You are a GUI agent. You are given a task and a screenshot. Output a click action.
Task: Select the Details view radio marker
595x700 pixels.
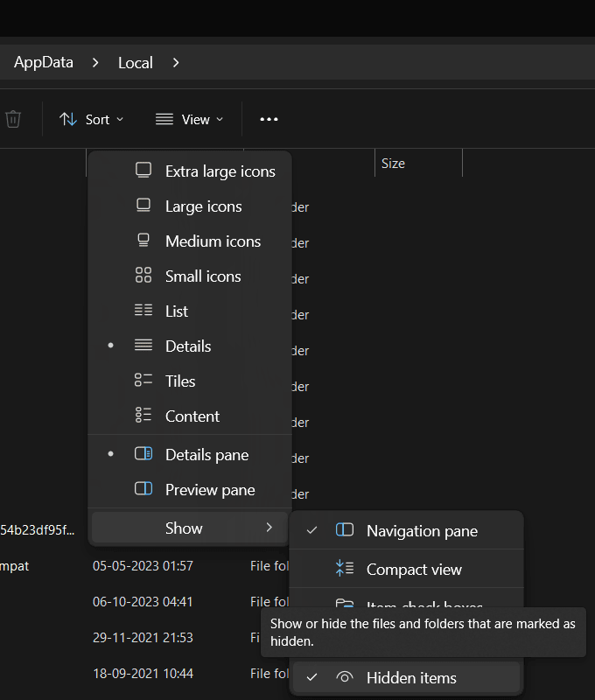point(110,345)
